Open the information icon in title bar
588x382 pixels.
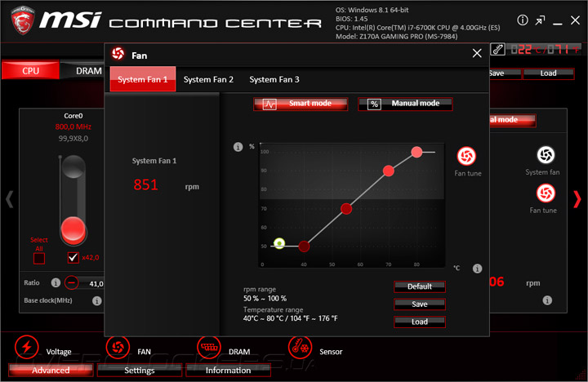tap(523, 20)
